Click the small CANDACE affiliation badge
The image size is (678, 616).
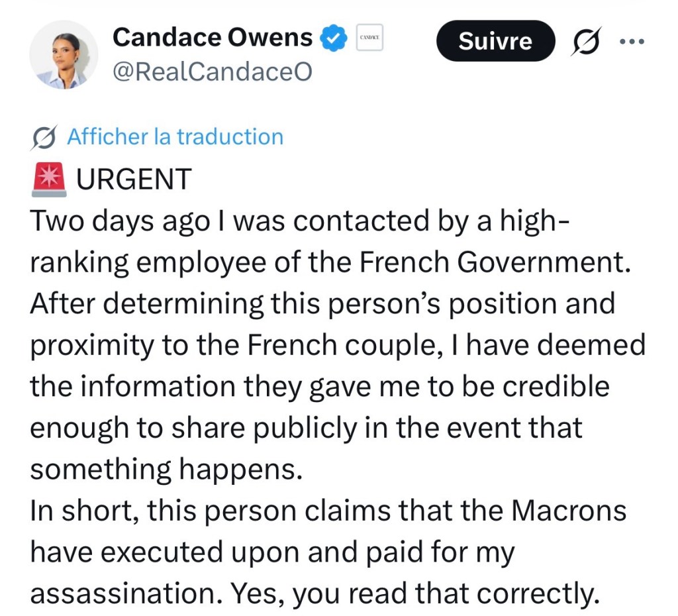(369, 38)
